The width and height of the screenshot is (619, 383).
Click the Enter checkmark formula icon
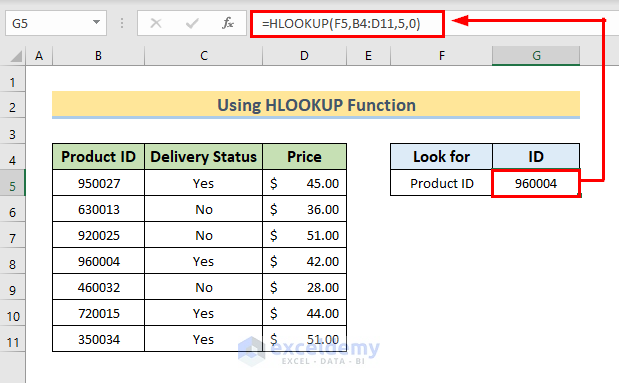(x=192, y=23)
